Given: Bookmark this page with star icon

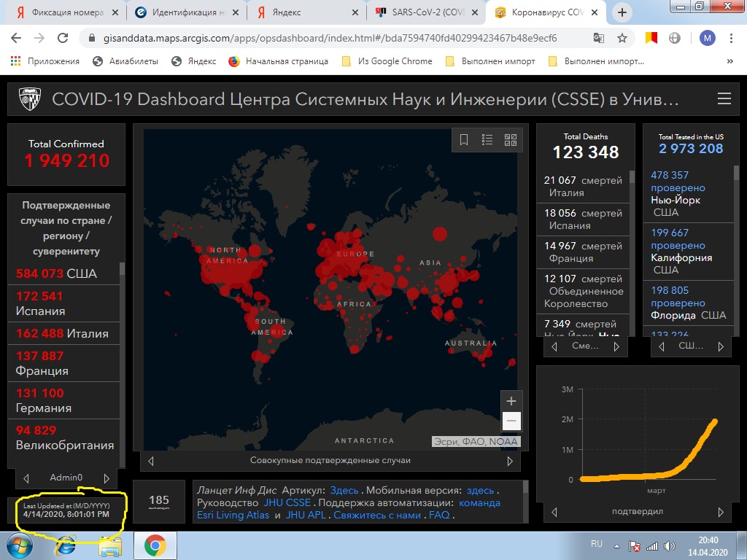Looking at the screenshot, I should (x=622, y=38).
